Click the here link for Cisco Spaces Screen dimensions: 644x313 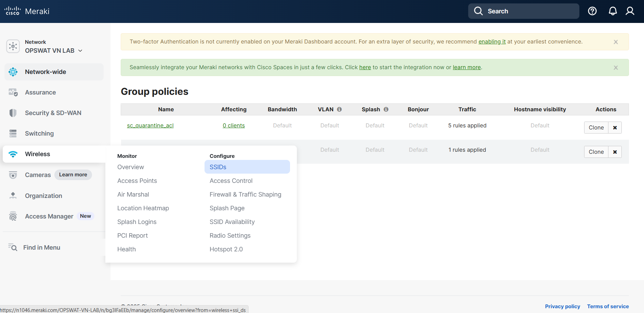pyautogui.click(x=365, y=67)
